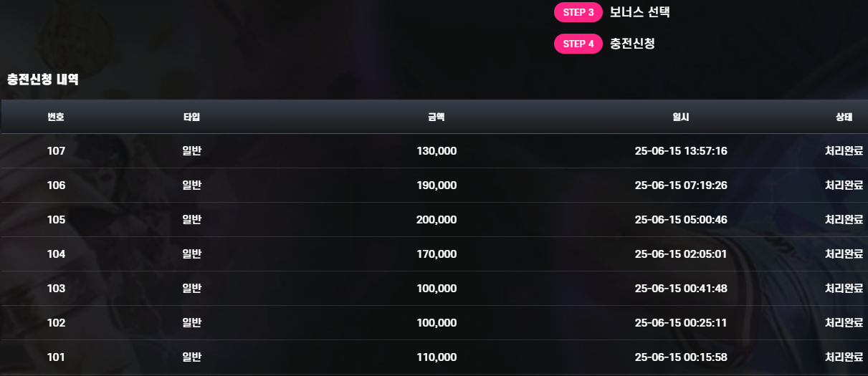Click 일반 type in row 104
Viewport: 868px width, 376px height.
191,254
